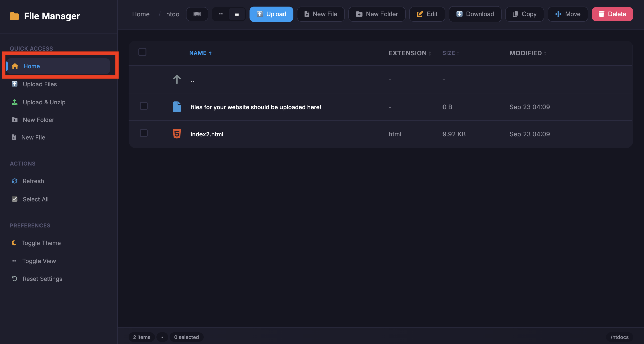Image resolution: width=644 pixels, height=344 pixels.
Task: Click Select All in Actions section
Action: (30, 199)
